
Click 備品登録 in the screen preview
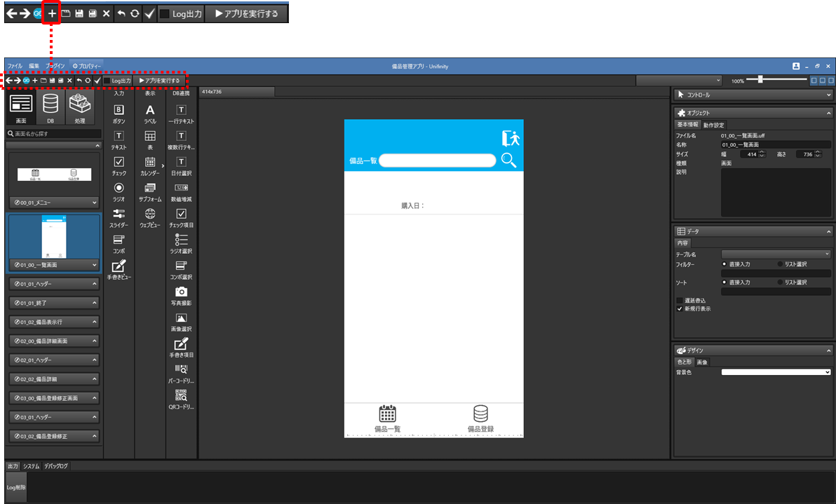coord(480,418)
